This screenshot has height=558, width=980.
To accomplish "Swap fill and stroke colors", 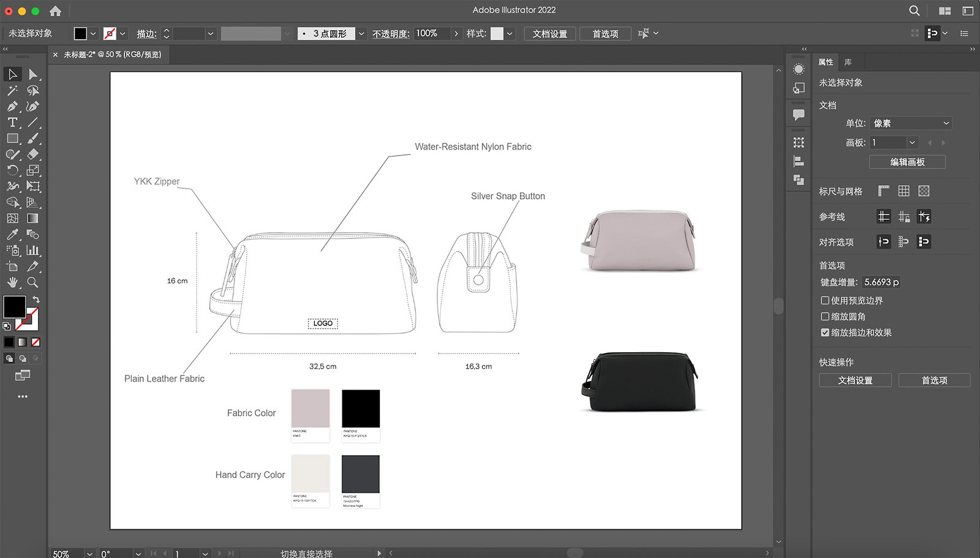I will (36, 300).
